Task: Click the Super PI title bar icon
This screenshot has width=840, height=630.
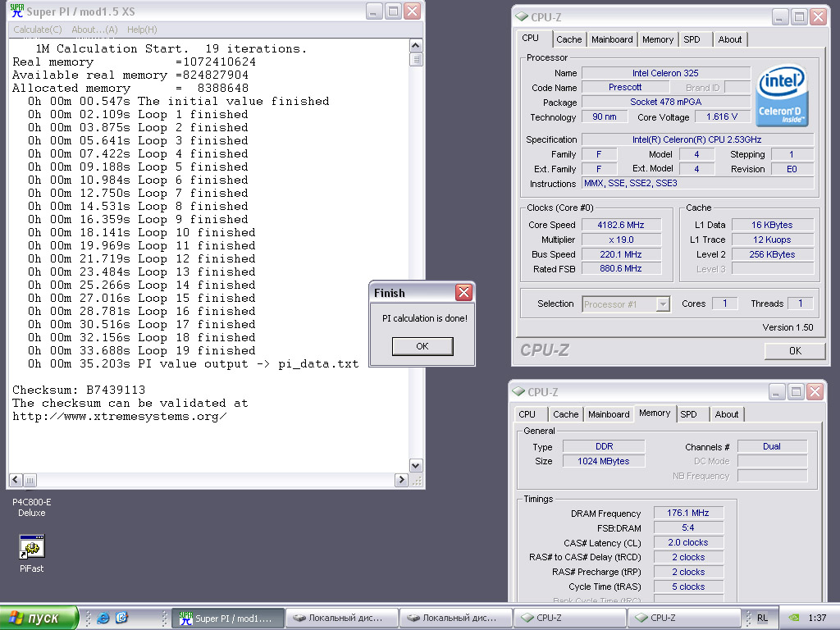Action: [17, 11]
